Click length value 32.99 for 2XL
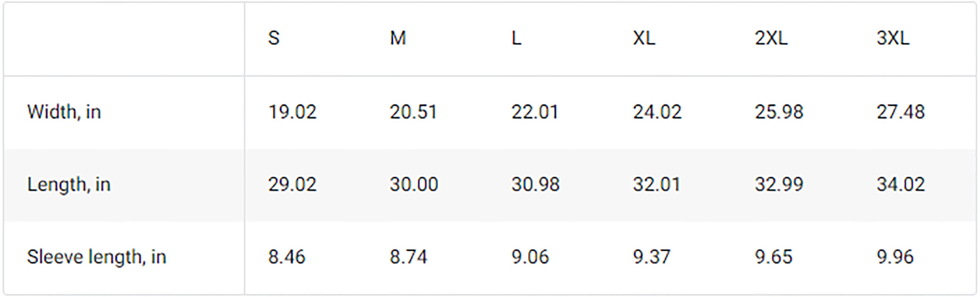Screen dimensions: 980x297 point(779,184)
